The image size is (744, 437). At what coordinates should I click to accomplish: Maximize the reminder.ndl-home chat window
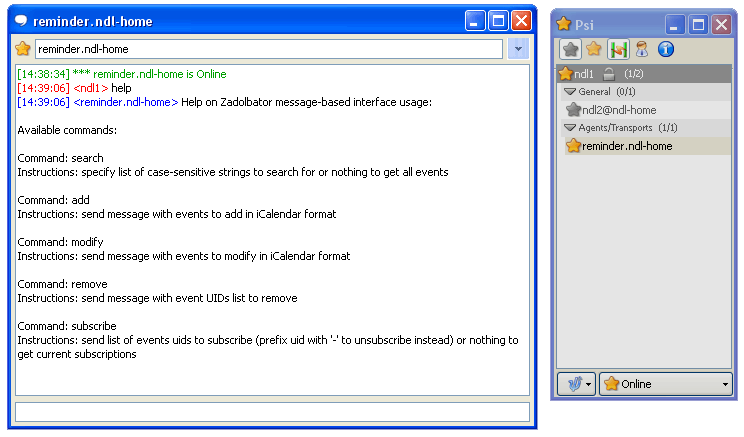pyautogui.click(x=498, y=21)
